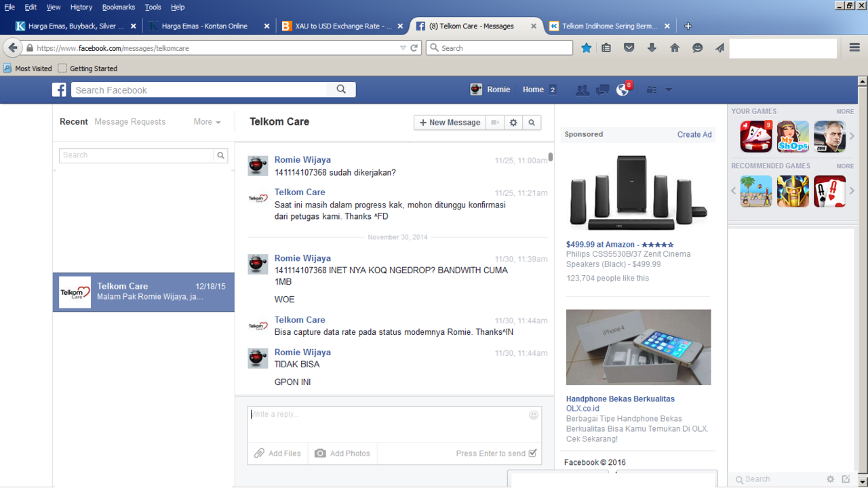The height and width of the screenshot is (488, 868).
Task: Go to Firefox home page icon
Action: [x=675, y=48]
